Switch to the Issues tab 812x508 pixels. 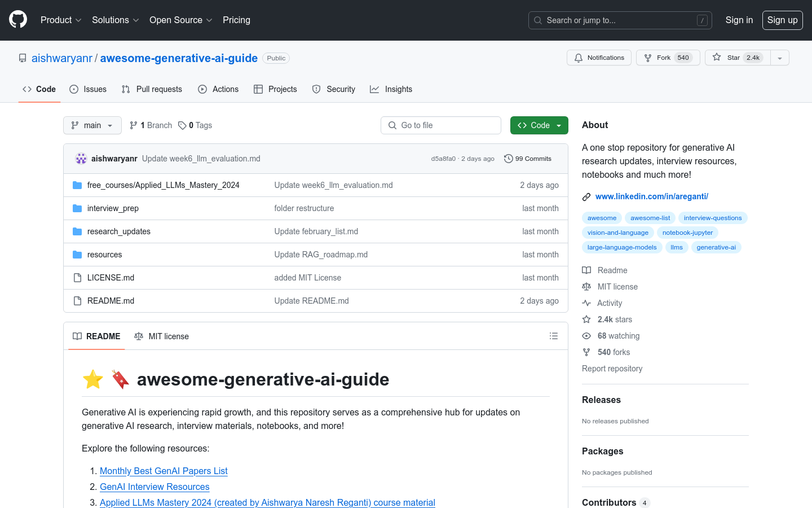coord(88,89)
